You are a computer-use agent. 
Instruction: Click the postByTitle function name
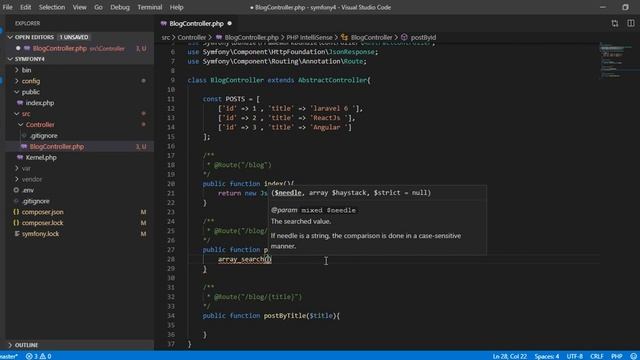point(285,316)
